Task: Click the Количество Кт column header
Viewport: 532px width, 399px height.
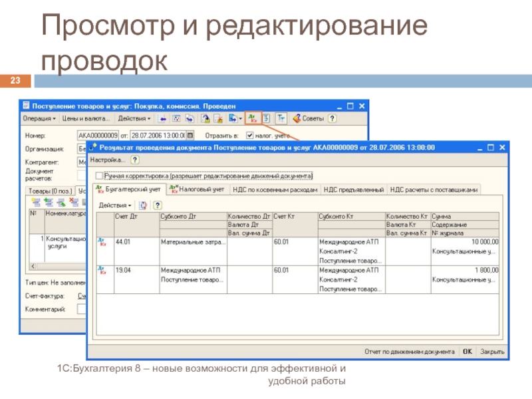Action: tap(408, 216)
